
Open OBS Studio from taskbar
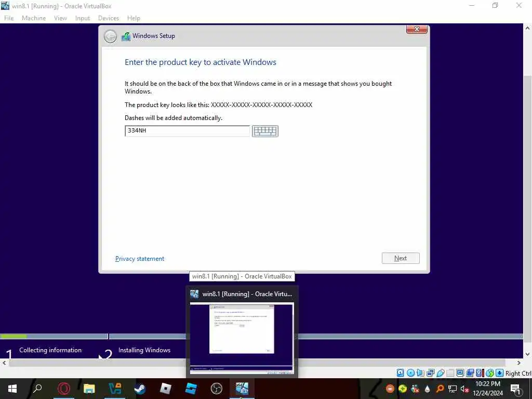(217, 389)
